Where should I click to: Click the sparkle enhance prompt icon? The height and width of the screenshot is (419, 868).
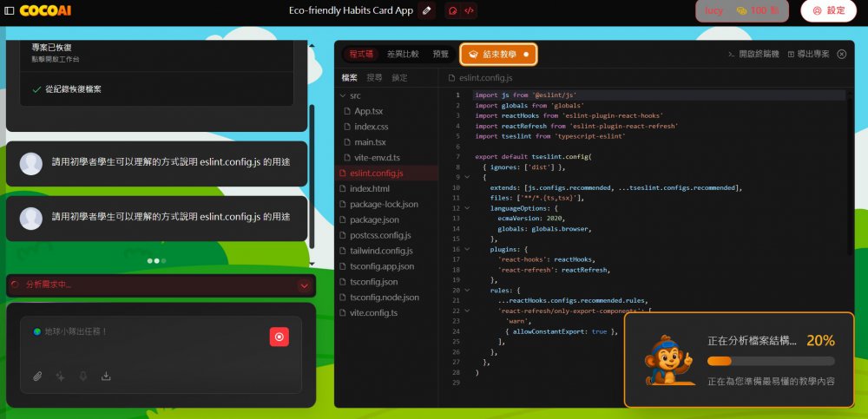tap(60, 376)
